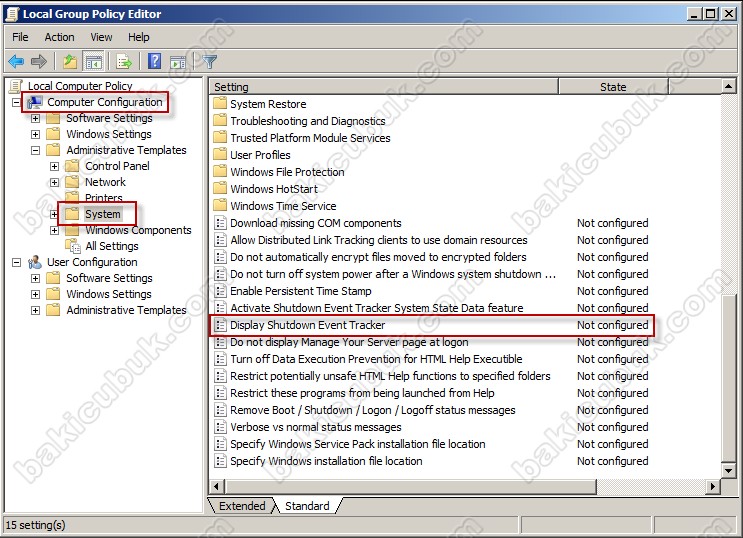Collapse the User Configuration node
The width and height of the screenshot is (743, 538).
point(17,262)
